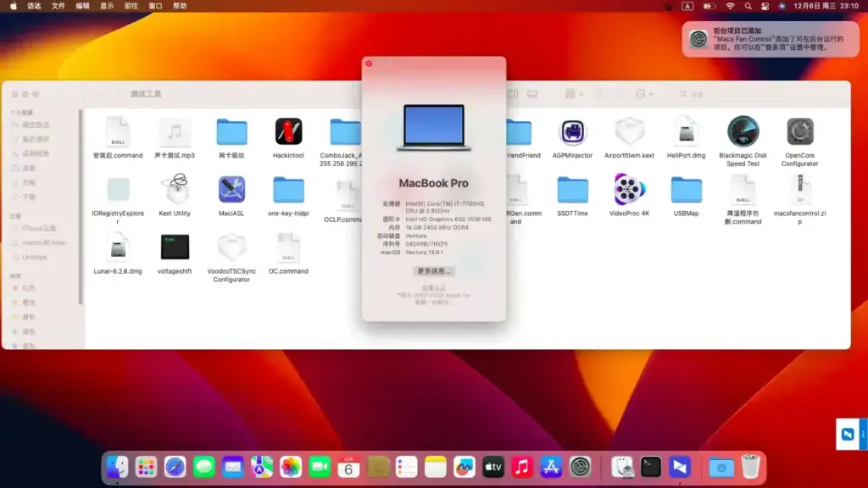Open VoodooTSCSync Configurator
The width and height of the screenshot is (868, 488).
pyautogui.click(x=231, y=247)
